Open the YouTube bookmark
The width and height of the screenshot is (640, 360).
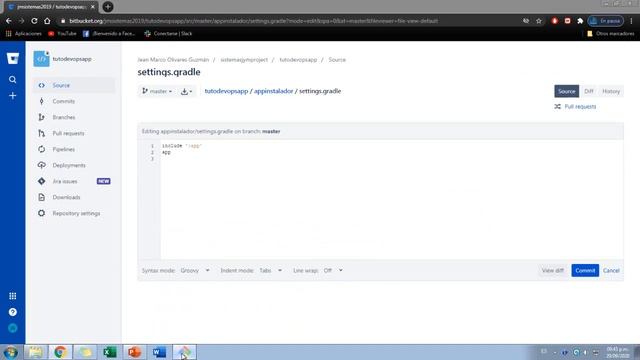click(x=62, y=33)
